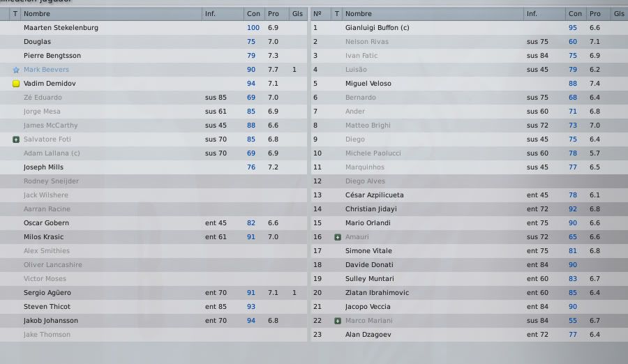Open Gianluigi Buffon's player profile
The width and height of the screenshot is (628, 364).
377,28
